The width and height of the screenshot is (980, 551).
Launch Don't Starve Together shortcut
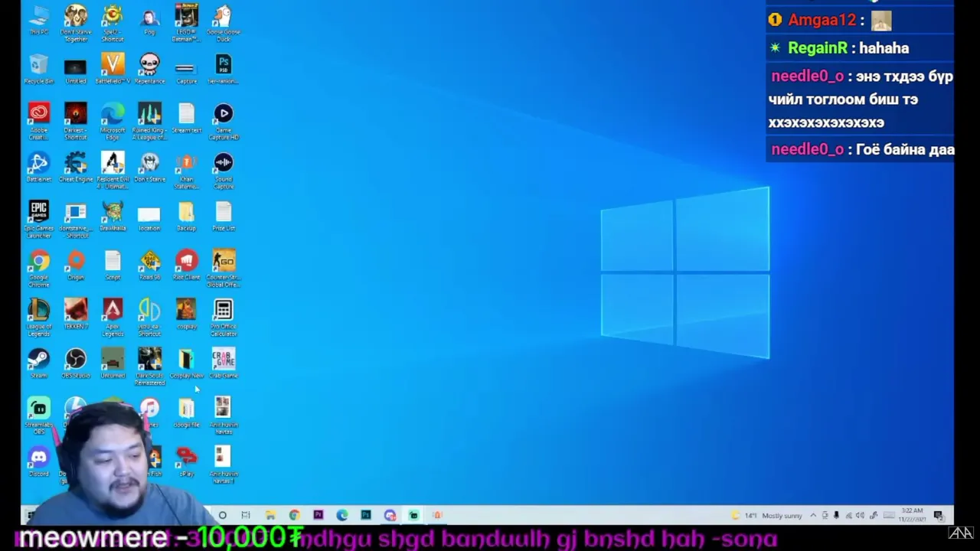coord(76,23)
